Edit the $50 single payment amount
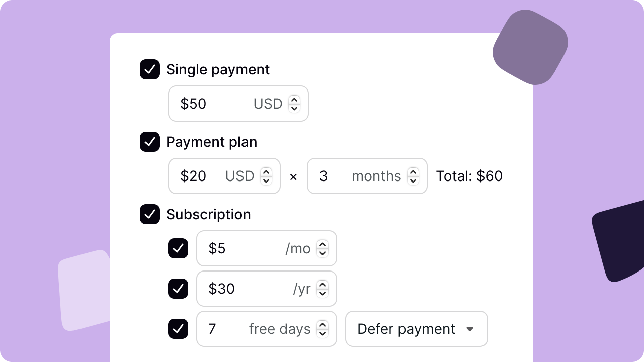Viewport: 644px width, 362px height. pyautogui.click(x=238, y=104)
